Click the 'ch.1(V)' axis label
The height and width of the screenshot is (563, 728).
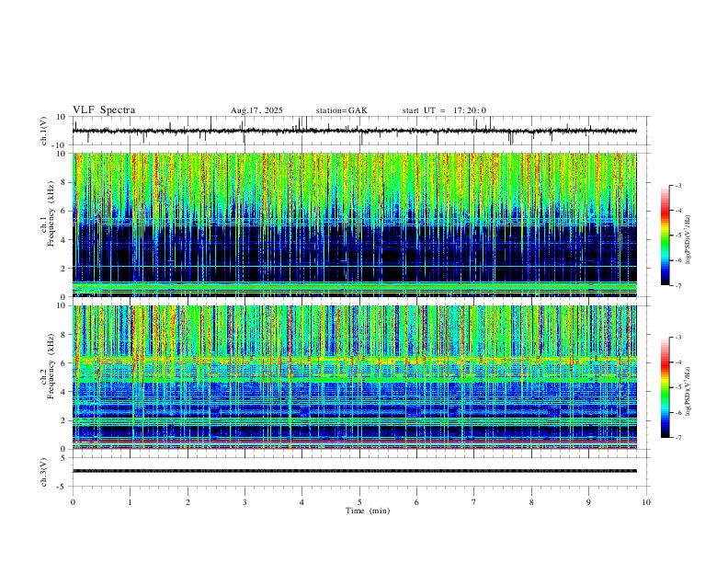(44, 131)
